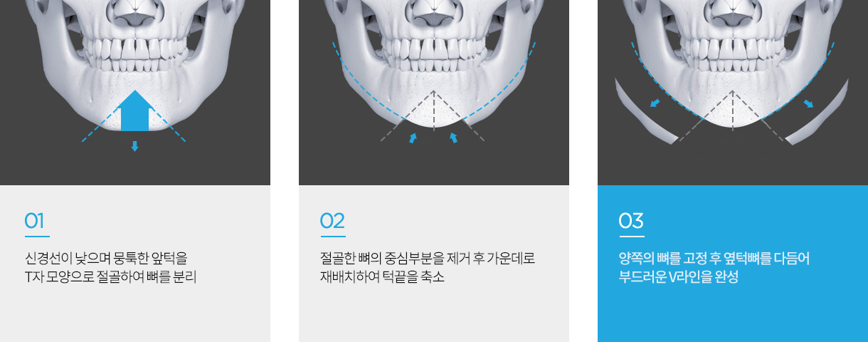Click text starting with 양쪽의 뼈를 고정 후
The image size is (868, 342).
tap(714, 267)
